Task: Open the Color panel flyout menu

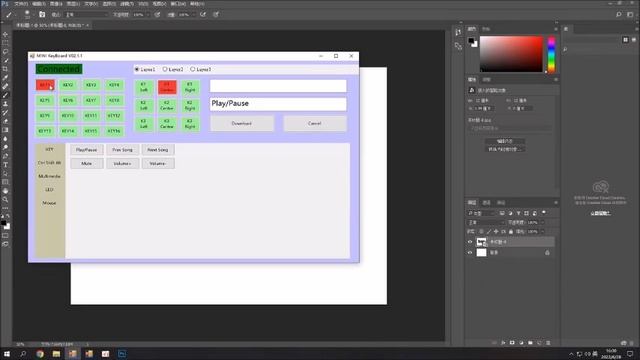Action: click(x=556, y=29)
